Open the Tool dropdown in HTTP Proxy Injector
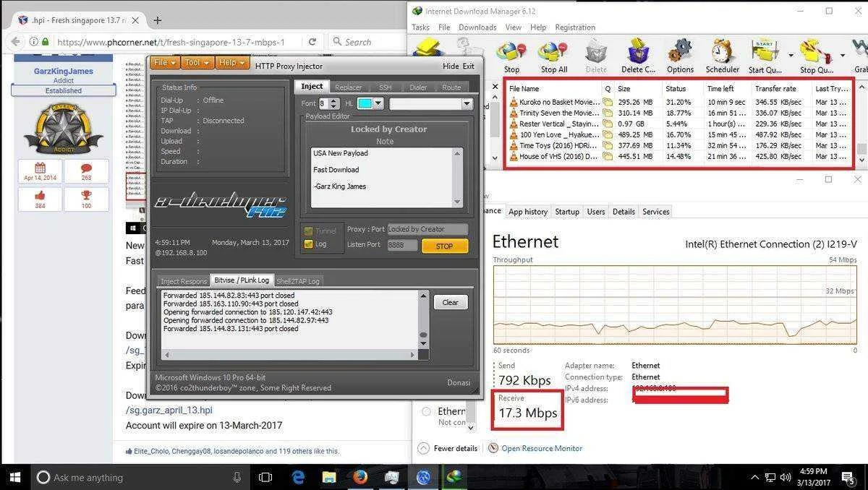 click(x=196, y=63)
